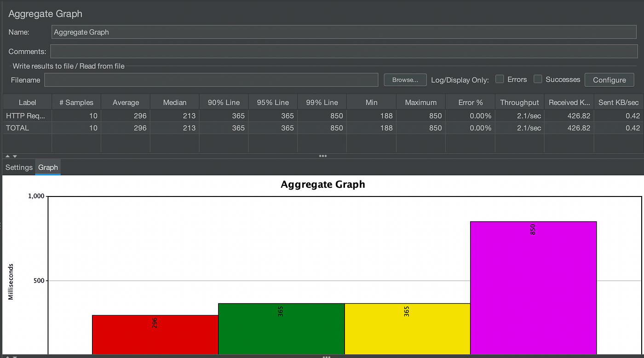Click Maximum 850 in TOTAL row
644x358 pixels.
[420, 128]
